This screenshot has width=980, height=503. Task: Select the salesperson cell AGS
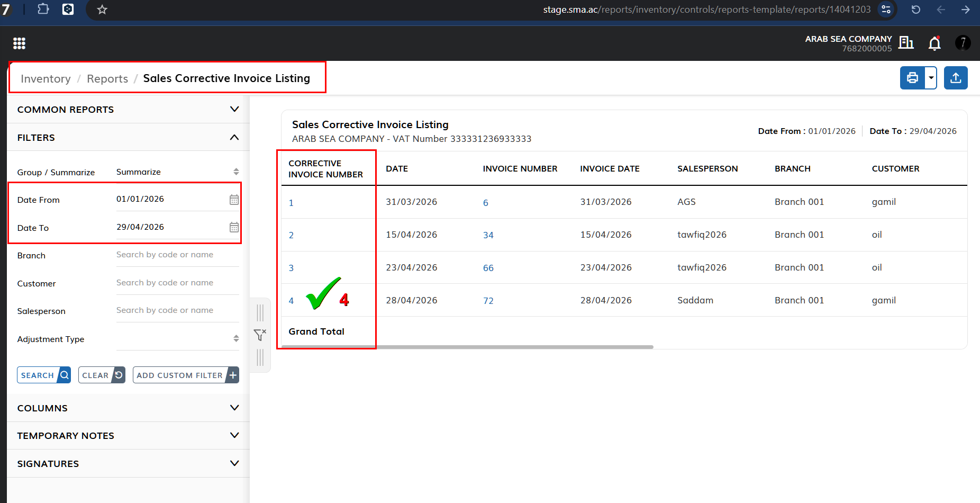point(686,202)
